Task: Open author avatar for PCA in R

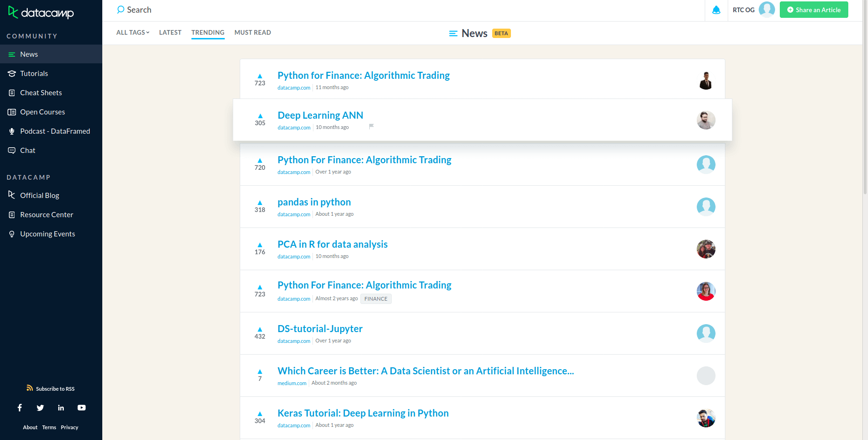Action: pyautogui.click(x=706, y=249)
